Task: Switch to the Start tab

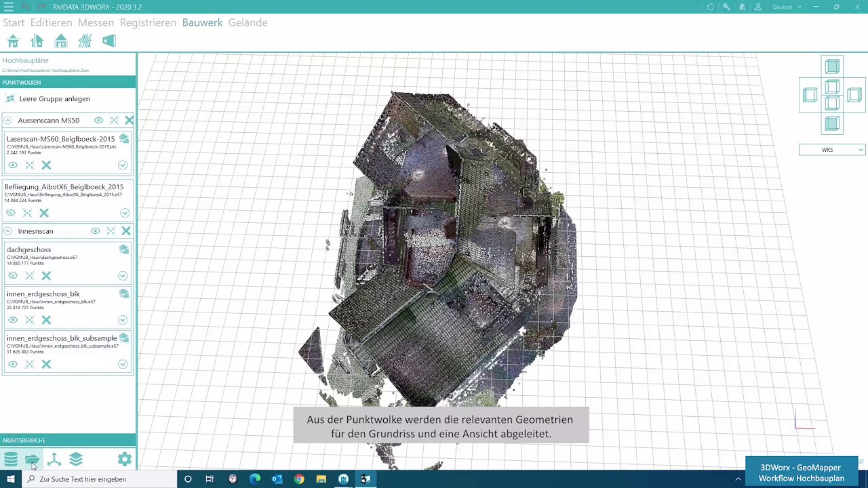Action: pos(14,22)
